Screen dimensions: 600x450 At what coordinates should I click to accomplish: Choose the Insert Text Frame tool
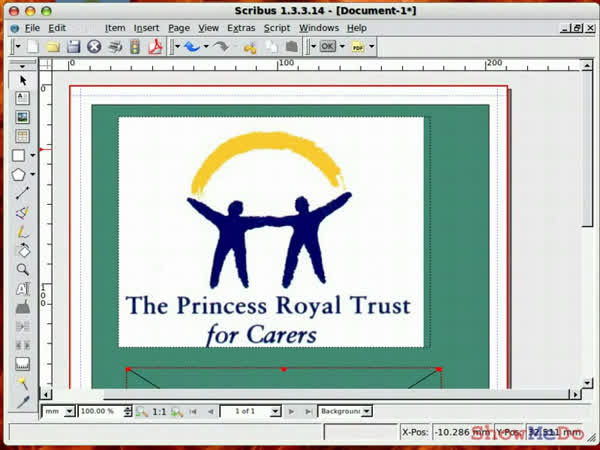[22, 98]
